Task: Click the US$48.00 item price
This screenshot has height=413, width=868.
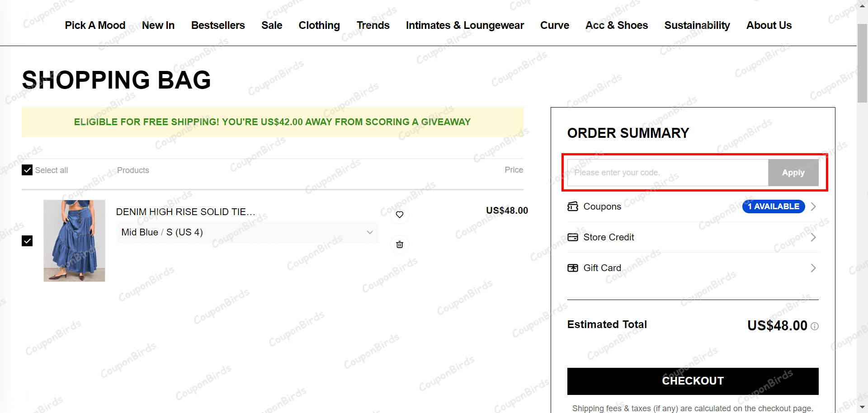Action: [507, 211]
